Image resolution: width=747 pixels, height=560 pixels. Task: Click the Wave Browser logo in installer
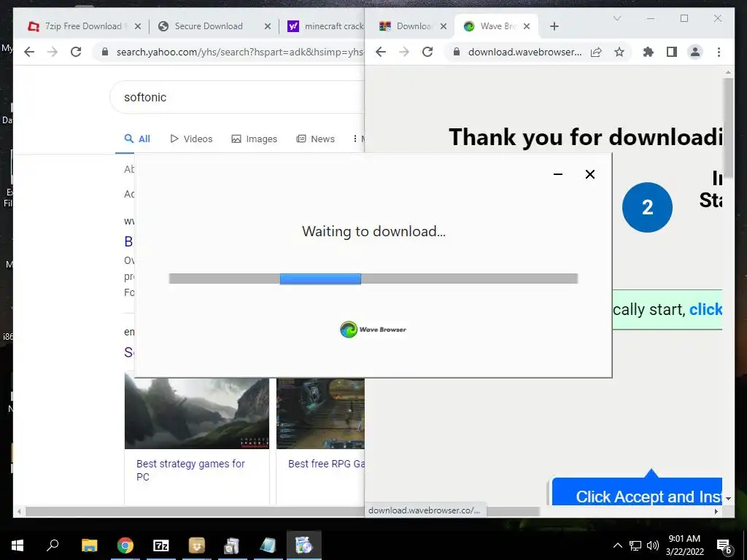[x=373, y=330]
